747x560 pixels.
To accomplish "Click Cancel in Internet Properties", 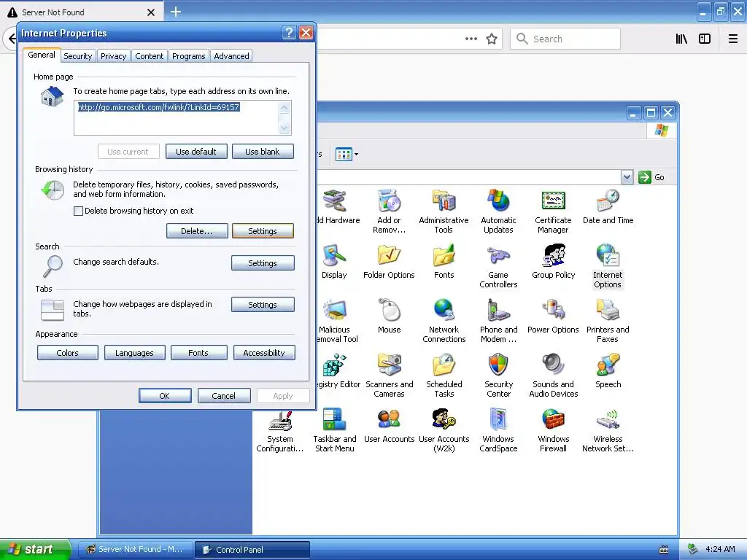I will [224, 396].
